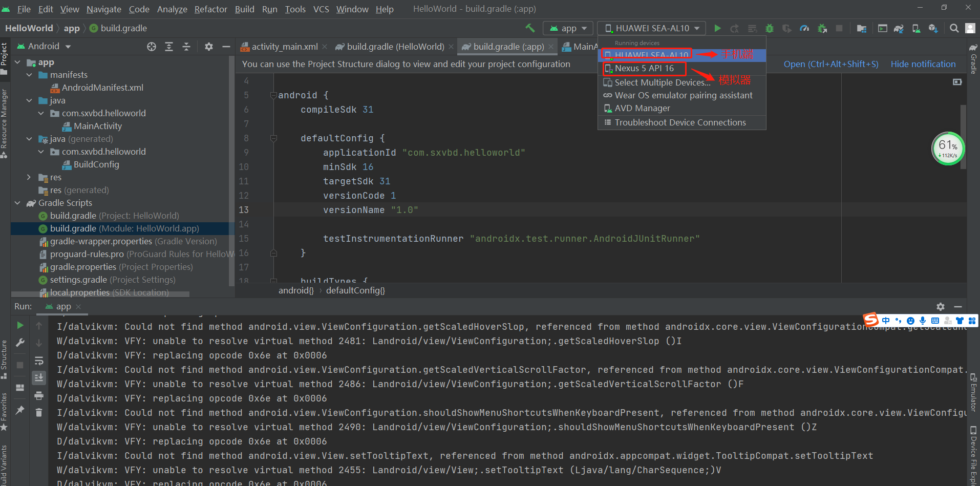Toggle the Structure side tool window
Screen dimensions: 980x486
(4, 359)
